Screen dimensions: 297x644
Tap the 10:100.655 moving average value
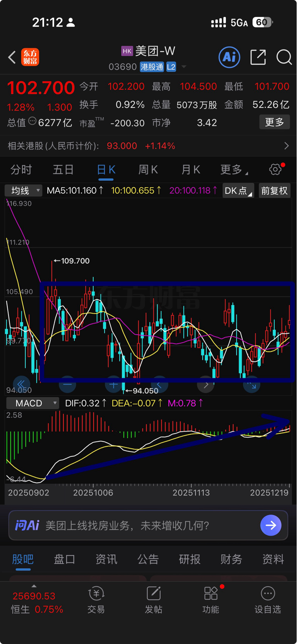136,190
